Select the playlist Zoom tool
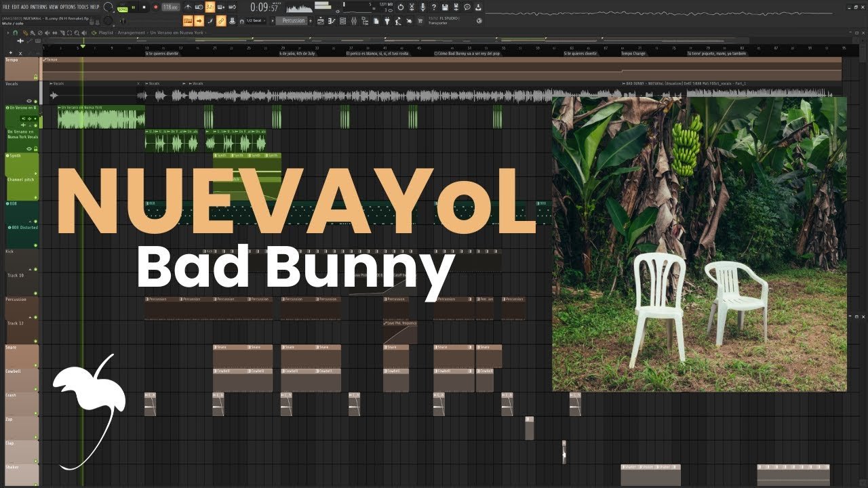The image size is (868, 488). point(77,33)
